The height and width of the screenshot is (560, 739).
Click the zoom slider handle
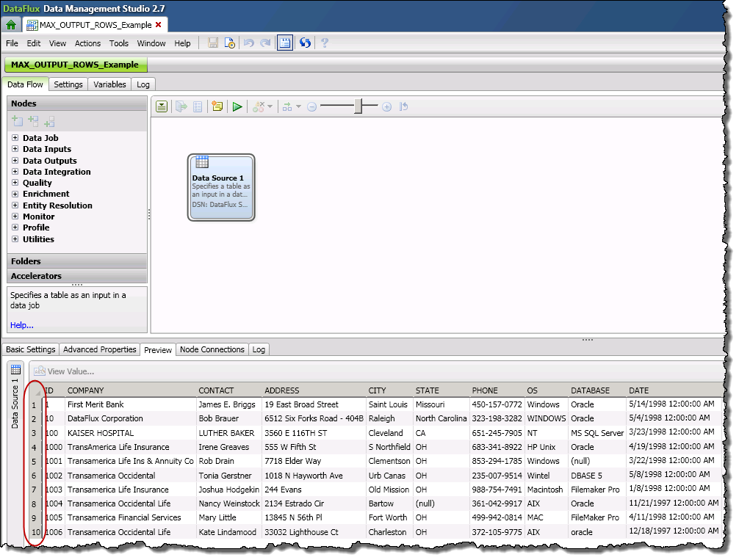coord(358,107)
